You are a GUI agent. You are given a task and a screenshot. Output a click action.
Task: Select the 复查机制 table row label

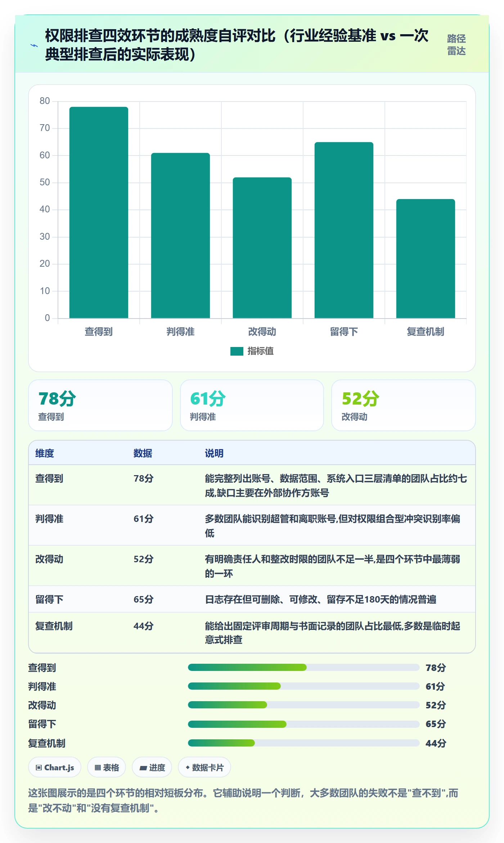point(54,626)
